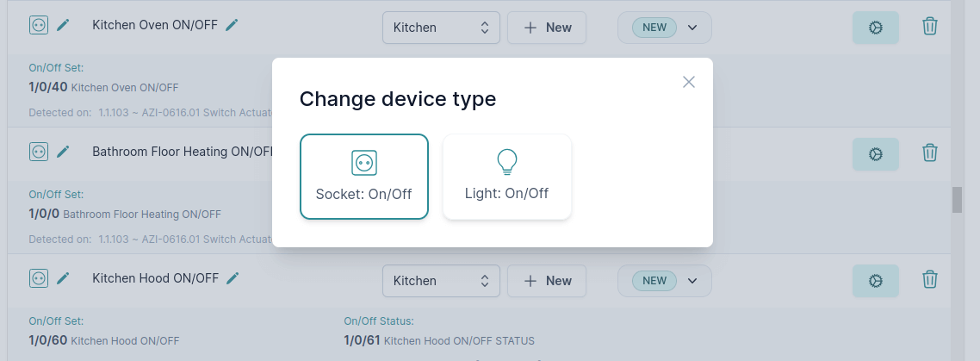Edit Kitchen Oven device type pencil

(63, 26)
